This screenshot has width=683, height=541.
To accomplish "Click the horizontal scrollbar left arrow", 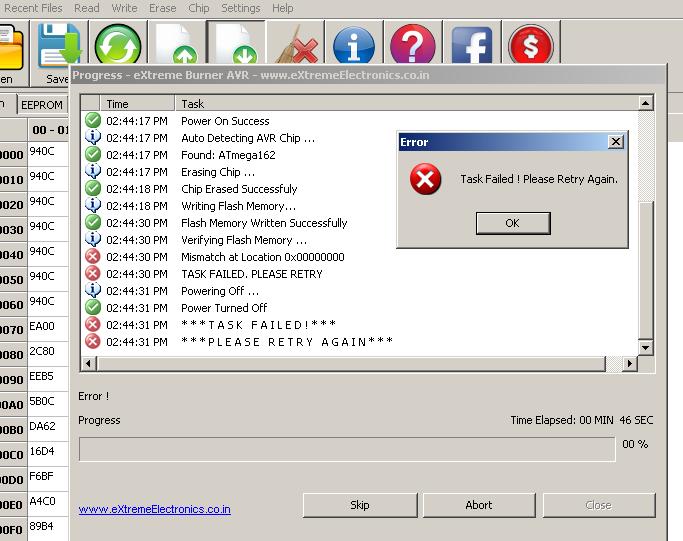I will pyautogui.click(x=89, y=363).
